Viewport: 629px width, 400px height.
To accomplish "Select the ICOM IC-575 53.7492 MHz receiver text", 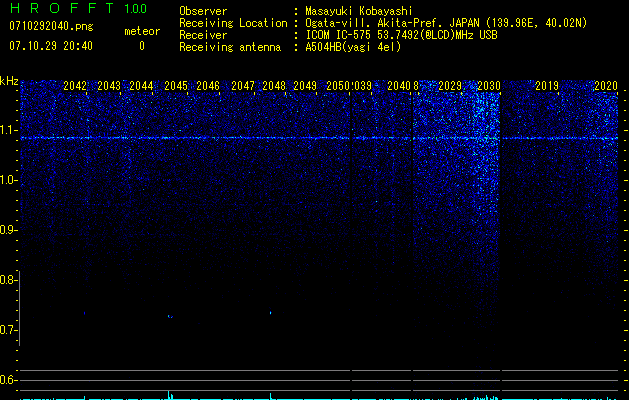I will [402, 35].
